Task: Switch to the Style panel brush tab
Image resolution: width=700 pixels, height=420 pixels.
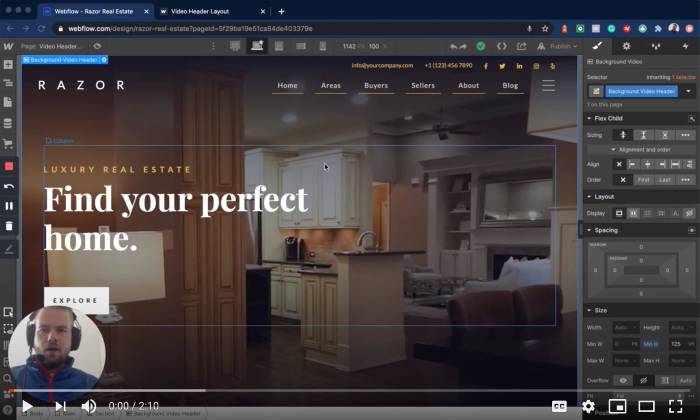Action: (x=597, y=46)
